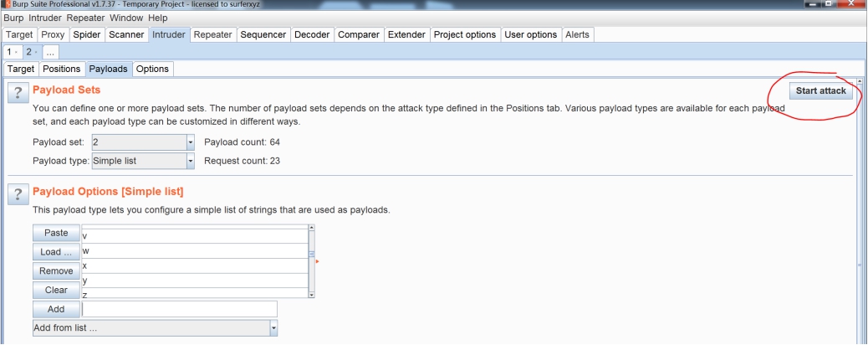Click the 'Request count: 23' label
The width and height of the screenshot is (868, 345).
(242, 161)
